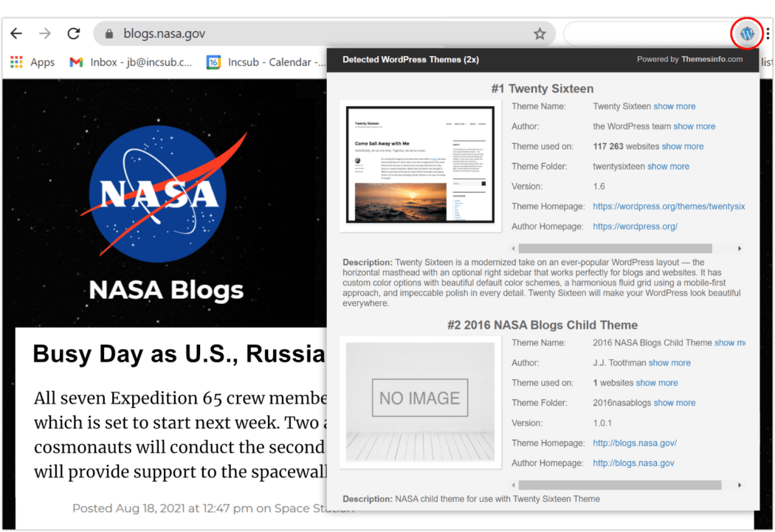Click the padlock icon in the address bar

pos(108,33)
